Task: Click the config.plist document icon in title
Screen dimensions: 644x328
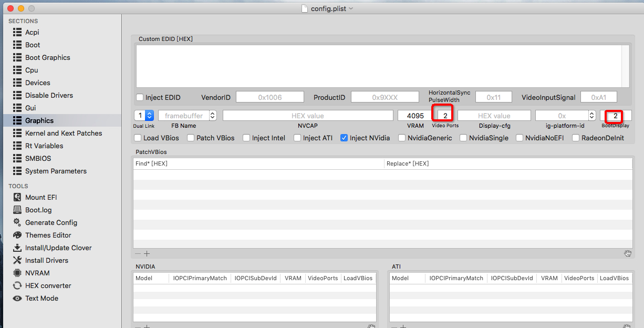Action: tap(304, 8)
